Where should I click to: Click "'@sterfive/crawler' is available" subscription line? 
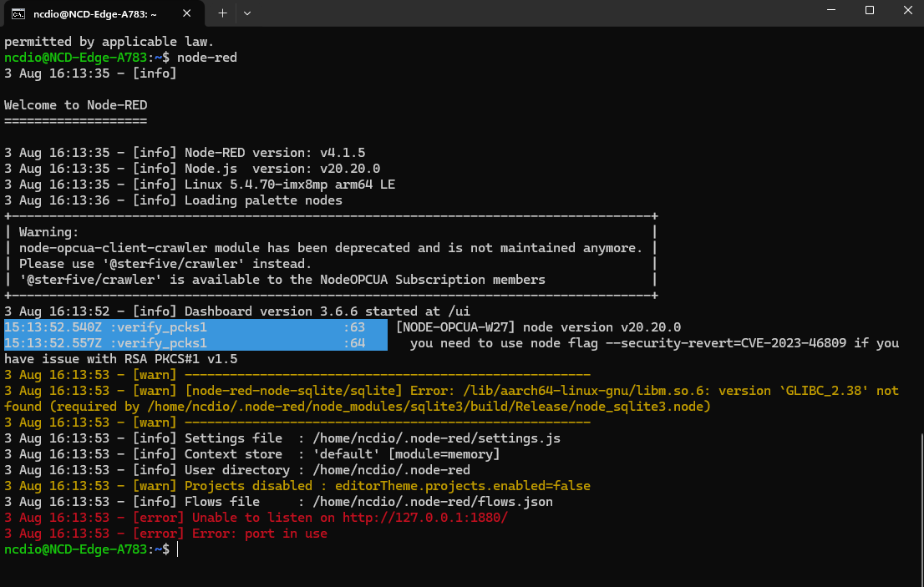pyautogui.click(x=282, y=280)
